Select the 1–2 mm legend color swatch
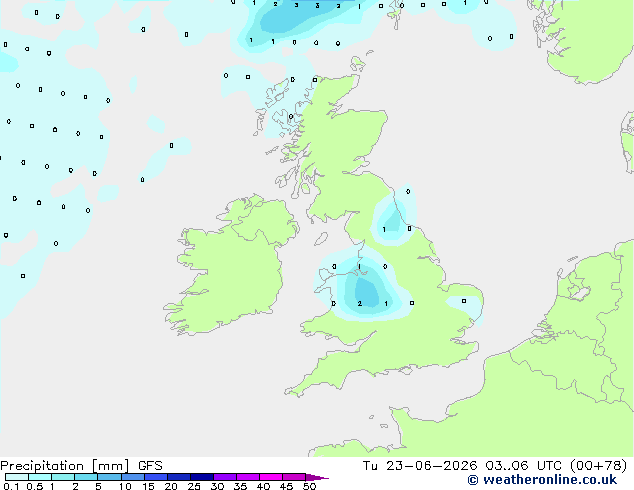 pos(63,477)
